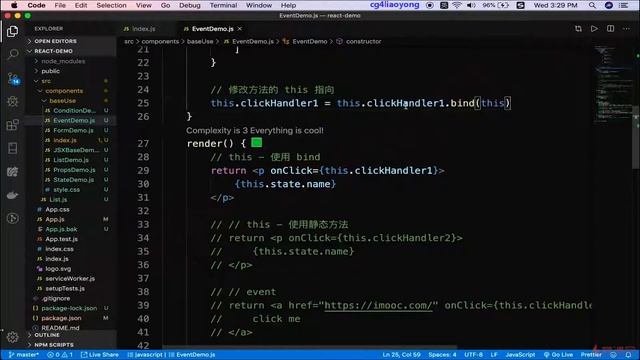The height and width of the screenshot is (360, 640).
Task: Open the Apple menu
Action: pos(14,5)
